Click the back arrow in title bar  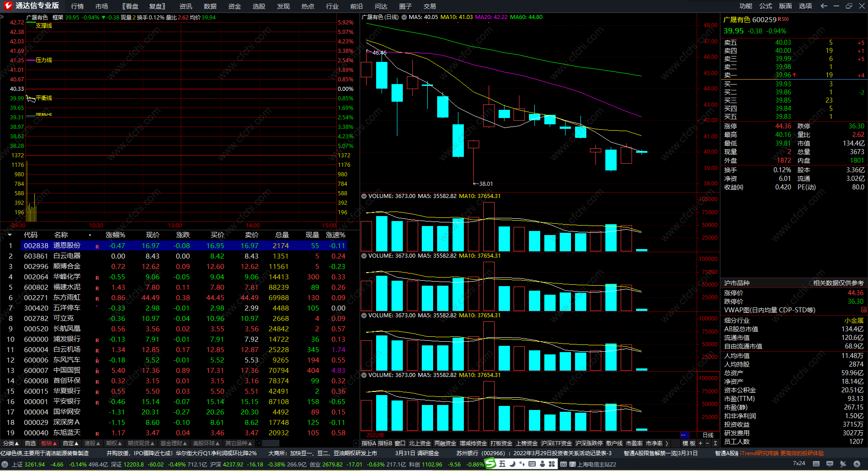pyautogui.click(x=824, y=6)
